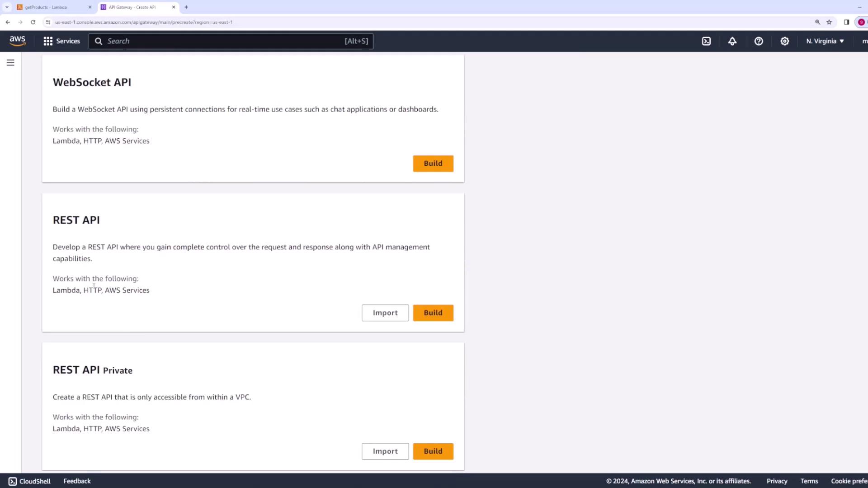Launch CloudShell from the top navigation bar
Image resolution: width=868 pixels, height=488 pixels.
coord(706,41)
